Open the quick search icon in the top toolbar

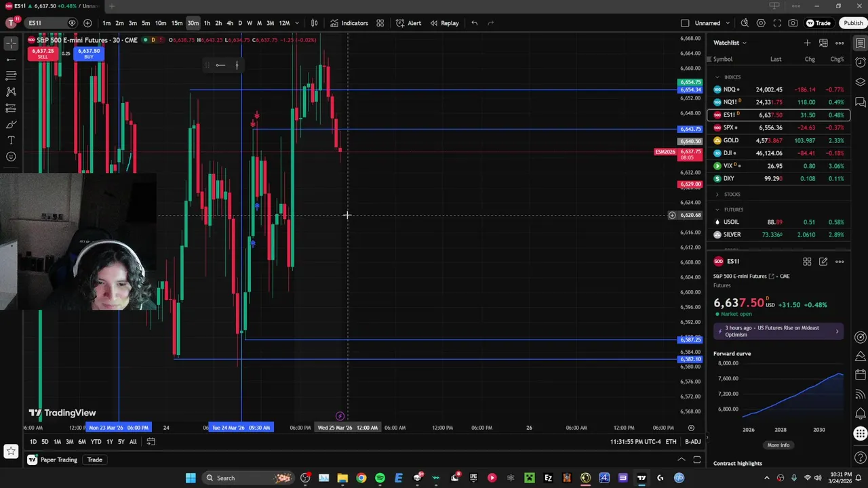click(745, 23)
